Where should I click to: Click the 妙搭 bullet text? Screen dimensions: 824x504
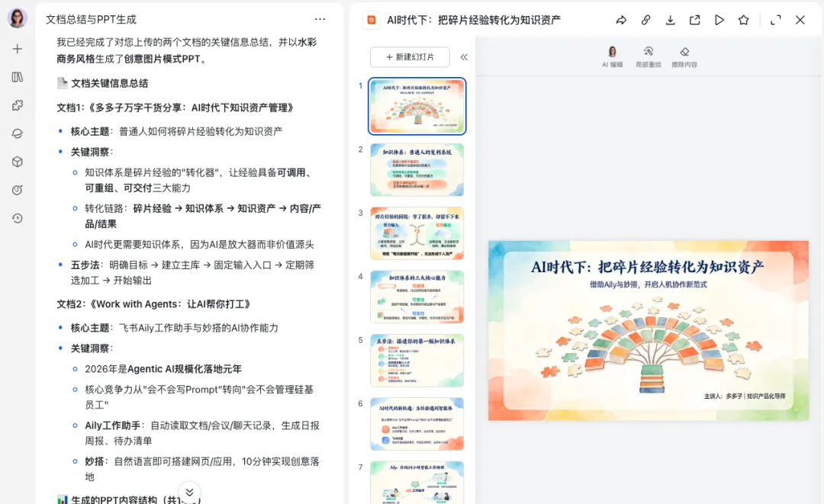tap(202, 469)
